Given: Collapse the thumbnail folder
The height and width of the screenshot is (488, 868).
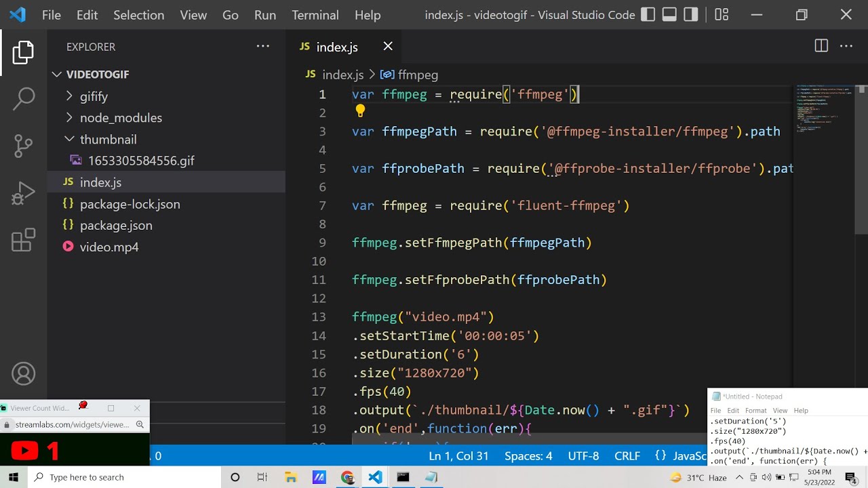Looking at the screenshot, I should coord(108,140).
